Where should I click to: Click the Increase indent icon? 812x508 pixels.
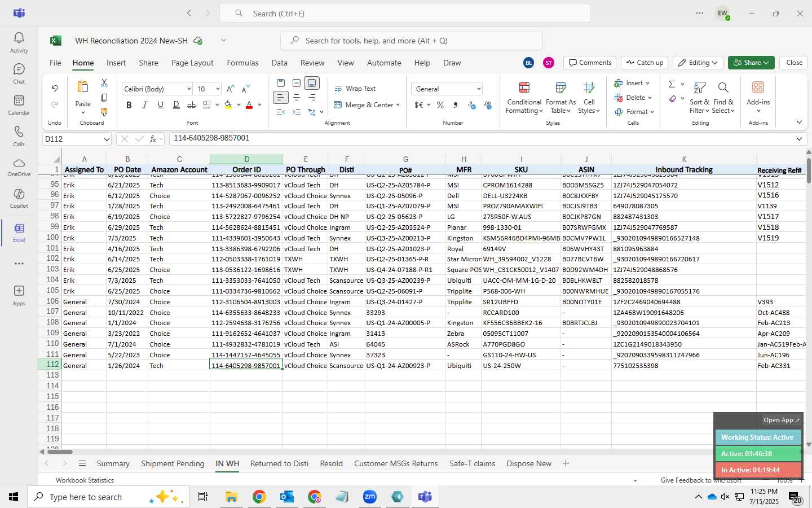pyautogui.click(x=296, y=112)
